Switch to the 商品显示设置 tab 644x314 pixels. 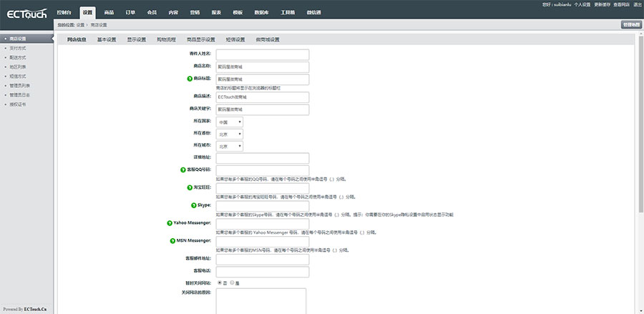click(201, 40)
